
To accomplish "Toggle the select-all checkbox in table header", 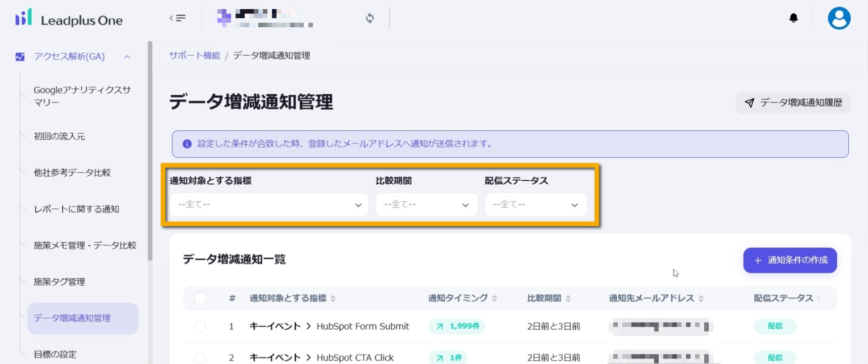I will point(200,298).
